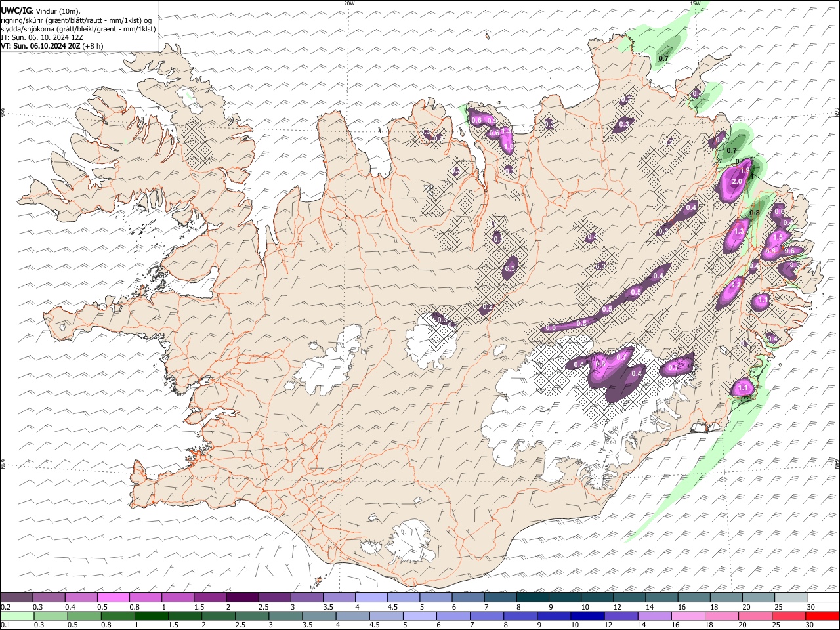Click the 1.2 snowfall value on the map
840x630 pixels.
735,284
